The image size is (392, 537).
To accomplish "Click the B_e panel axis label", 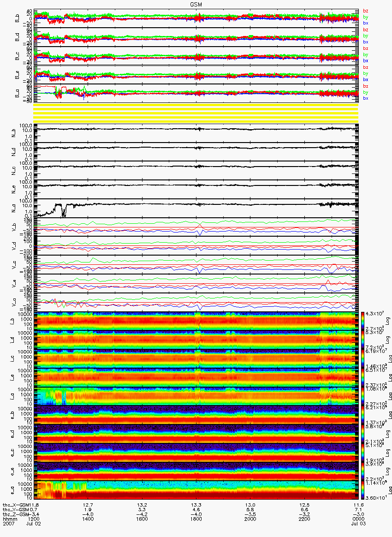I will pyautogui.click(x=17, y=75).
